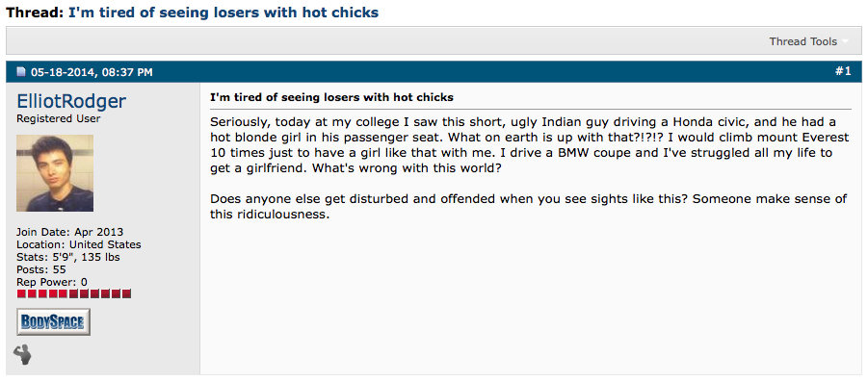Click the Posts: 55 count
The width and height of the screenshot is (868, 381).
tap(41, 269)
